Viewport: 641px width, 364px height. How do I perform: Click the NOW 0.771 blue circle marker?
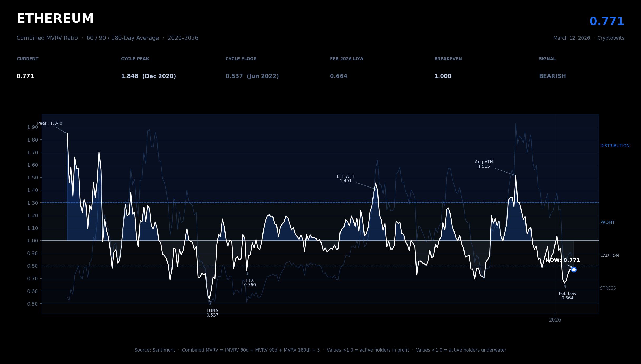point(573,270)
